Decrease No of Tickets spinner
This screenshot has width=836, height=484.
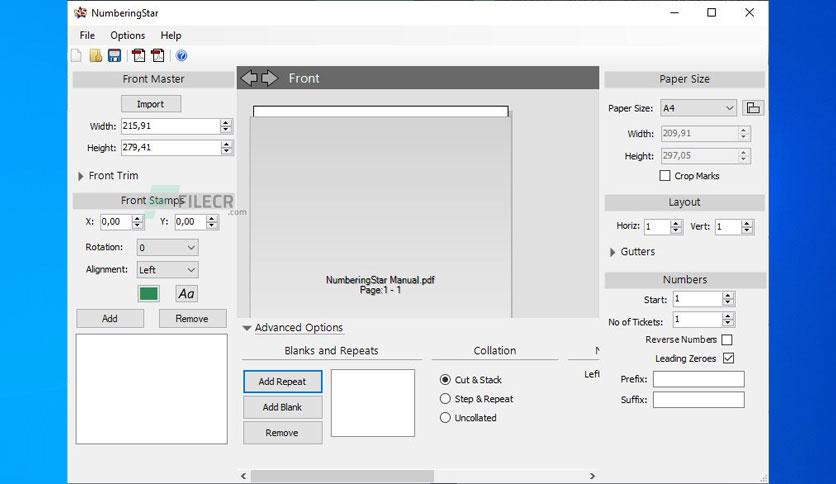728,323
